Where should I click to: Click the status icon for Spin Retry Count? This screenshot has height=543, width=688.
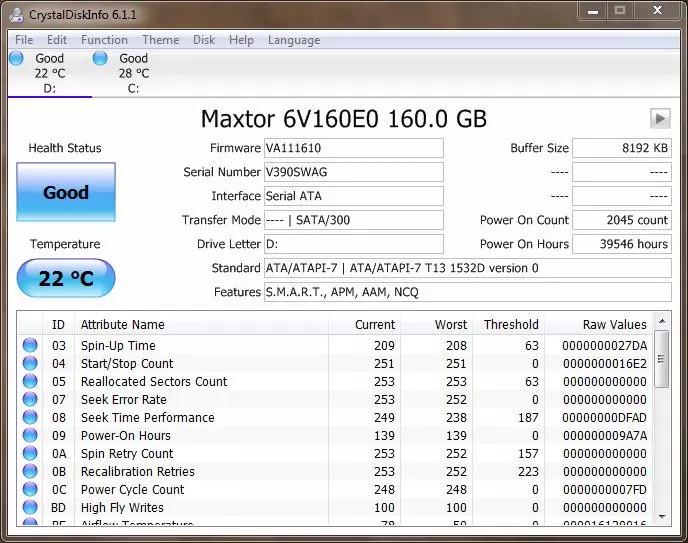30,453
